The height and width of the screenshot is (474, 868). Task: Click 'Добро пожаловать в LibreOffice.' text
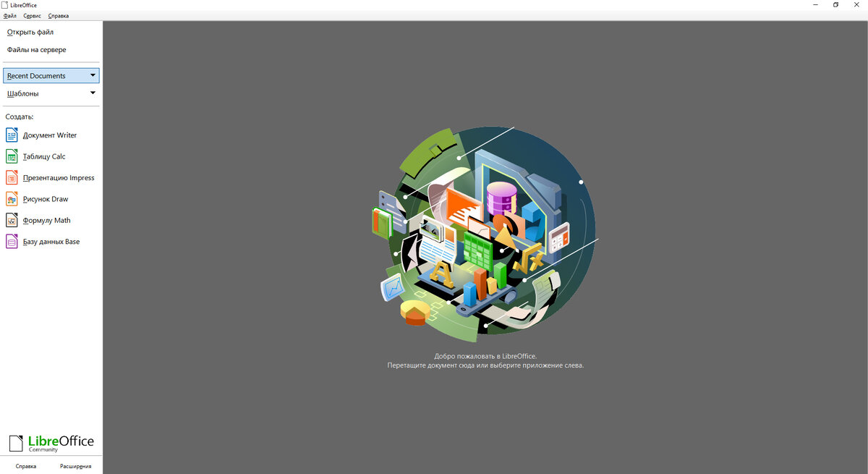(x=485, y=356)
